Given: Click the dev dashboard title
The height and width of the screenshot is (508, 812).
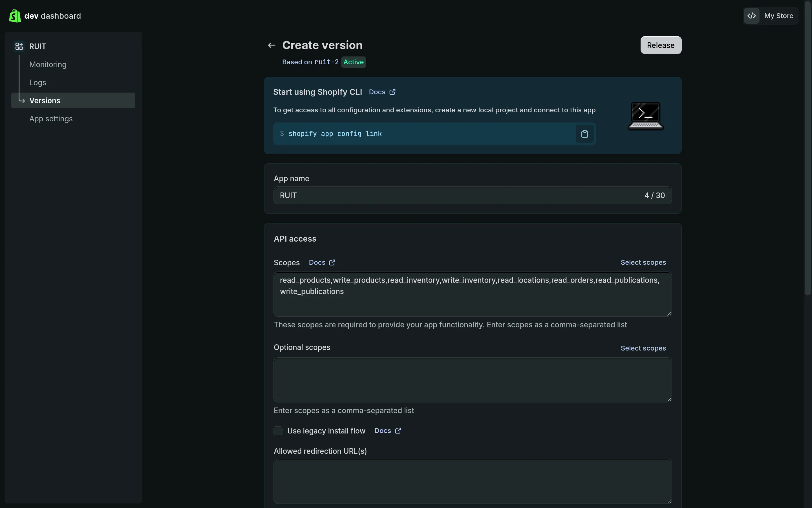Looking at the screenshot, I should click(53, 16).
